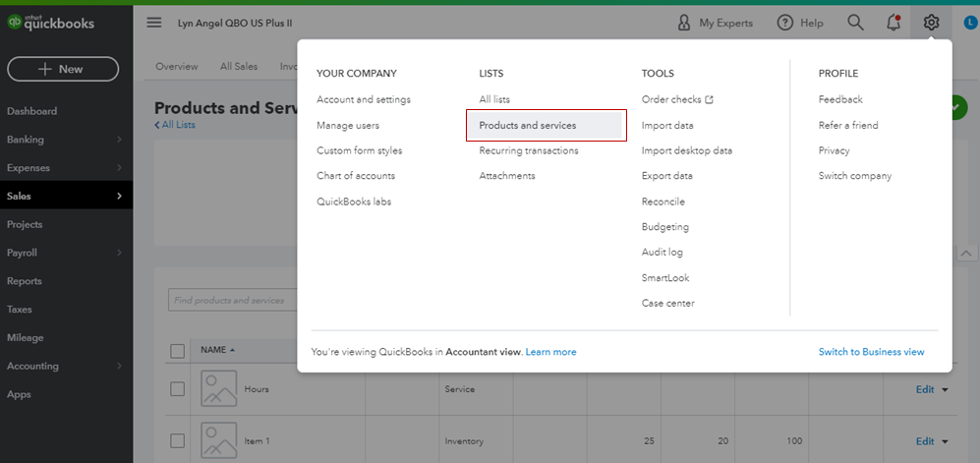Select Products and services from Lists
The width and height of the screenshot is (980, 463).
pos(528,126)
